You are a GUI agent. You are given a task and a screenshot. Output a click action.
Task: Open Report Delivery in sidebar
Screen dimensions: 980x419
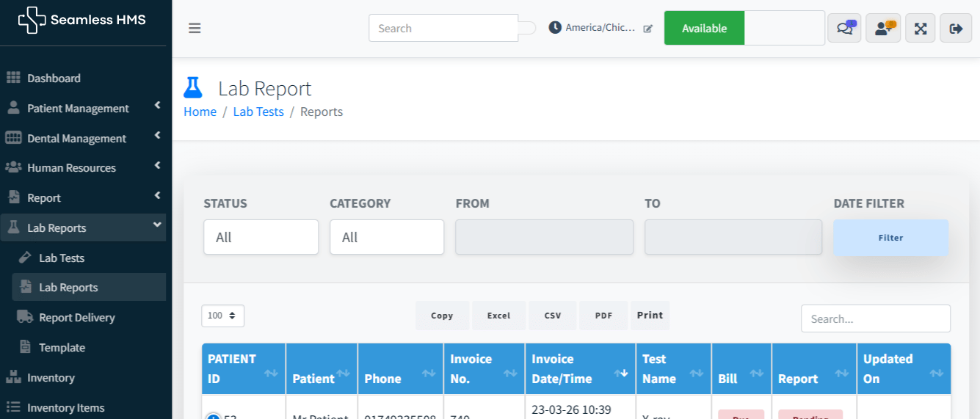[x=76, y=318]
